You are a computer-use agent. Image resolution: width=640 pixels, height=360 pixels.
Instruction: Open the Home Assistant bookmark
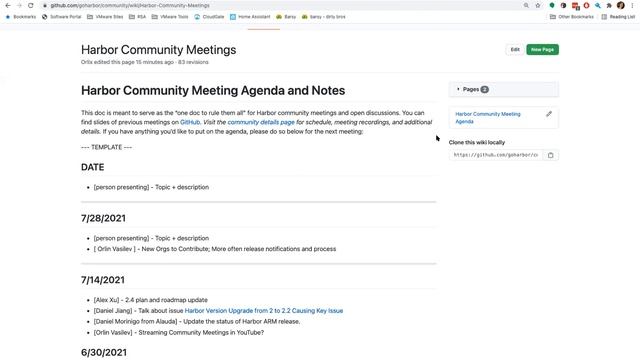click(250, 17)
